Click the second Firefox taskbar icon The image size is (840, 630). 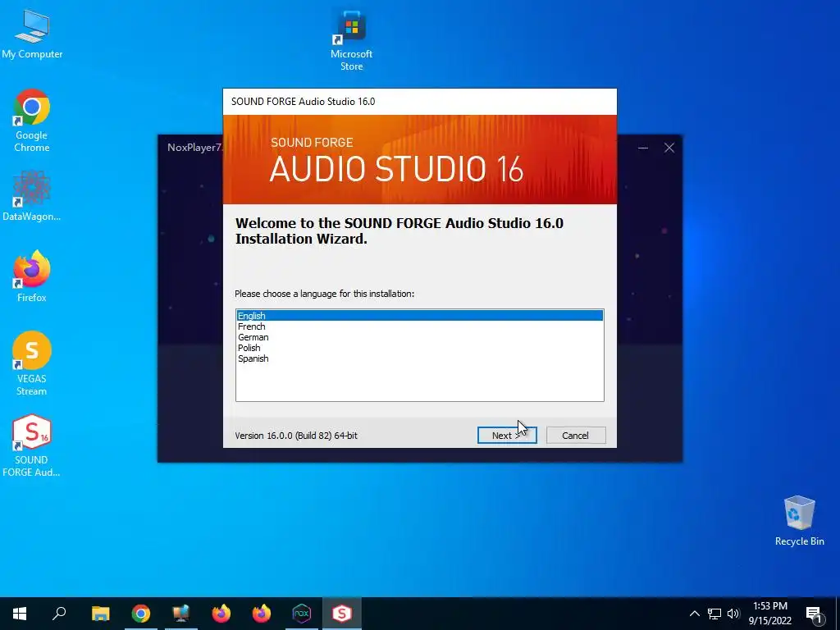click(x=262, y=614)
